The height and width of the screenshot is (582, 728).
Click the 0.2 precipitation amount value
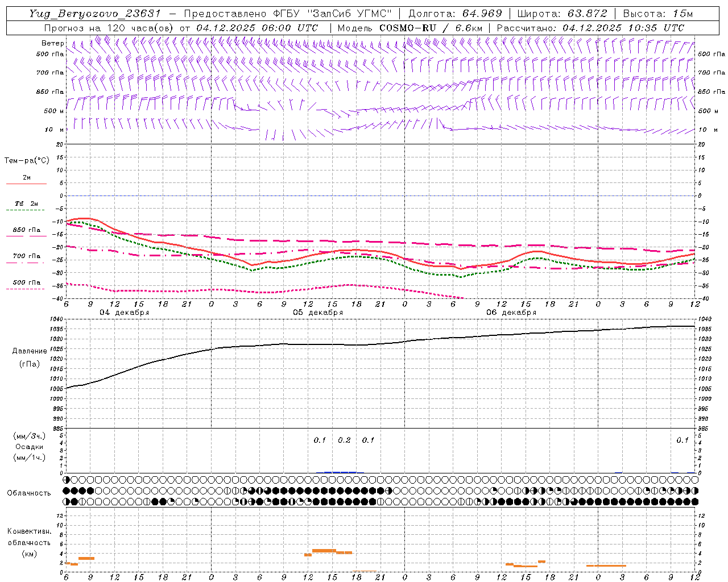click(344, 440)
